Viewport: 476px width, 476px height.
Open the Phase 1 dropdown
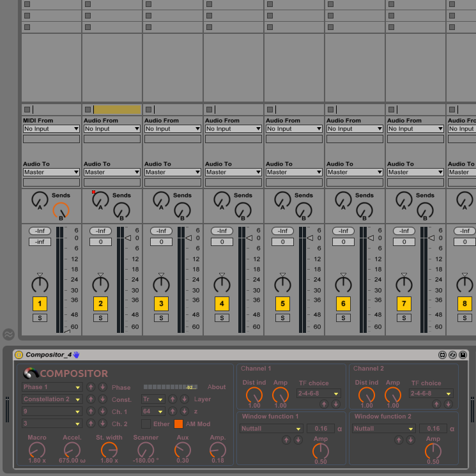click(52, 387)
